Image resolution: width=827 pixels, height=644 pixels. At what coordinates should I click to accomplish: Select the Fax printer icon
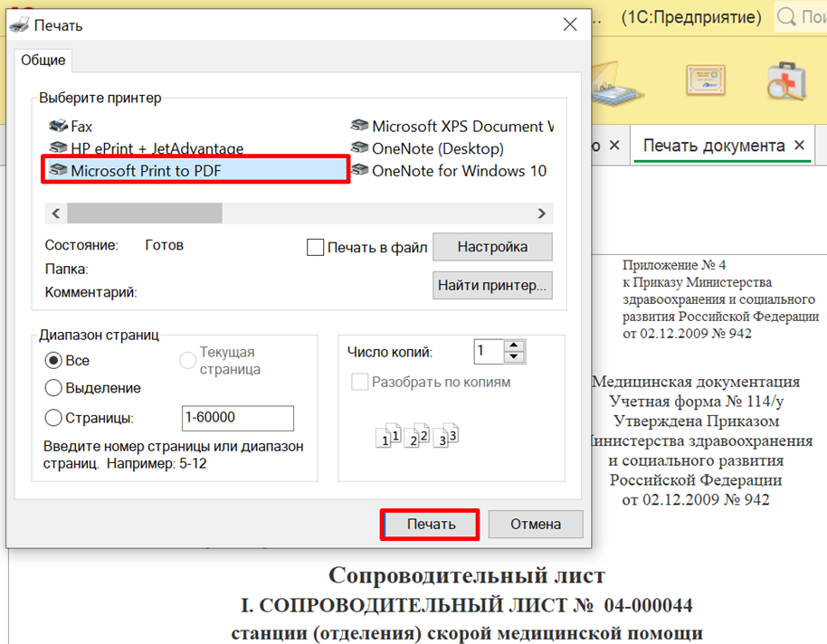pyautogui.click(x=59, y=127)
